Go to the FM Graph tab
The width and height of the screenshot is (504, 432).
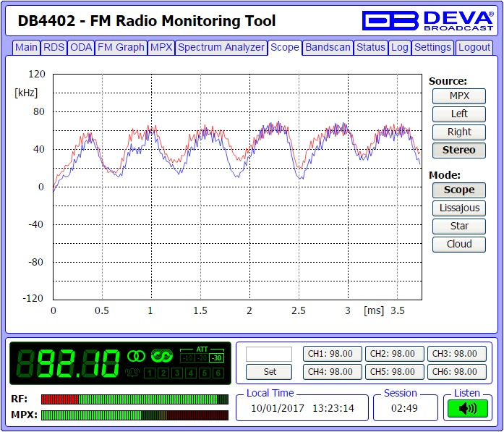point(121,48)
